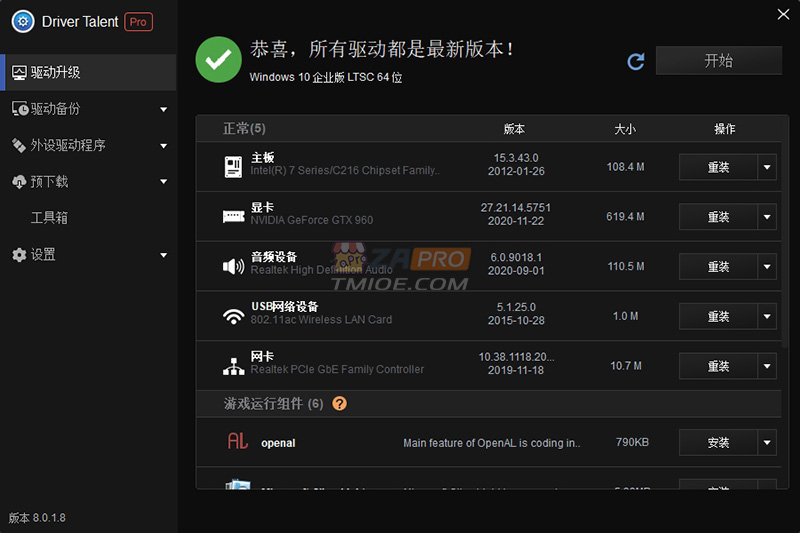Click the 操作 column header

[724, 129]
